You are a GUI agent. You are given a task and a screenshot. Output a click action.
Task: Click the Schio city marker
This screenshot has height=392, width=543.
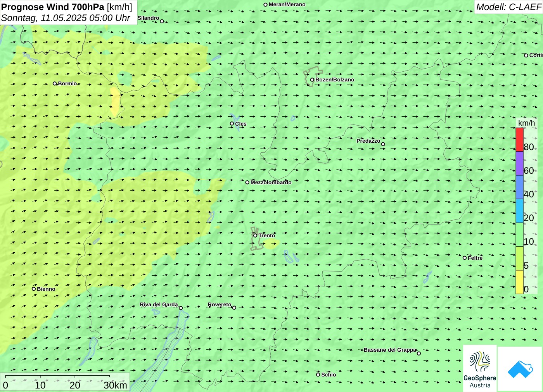[318, 375]
